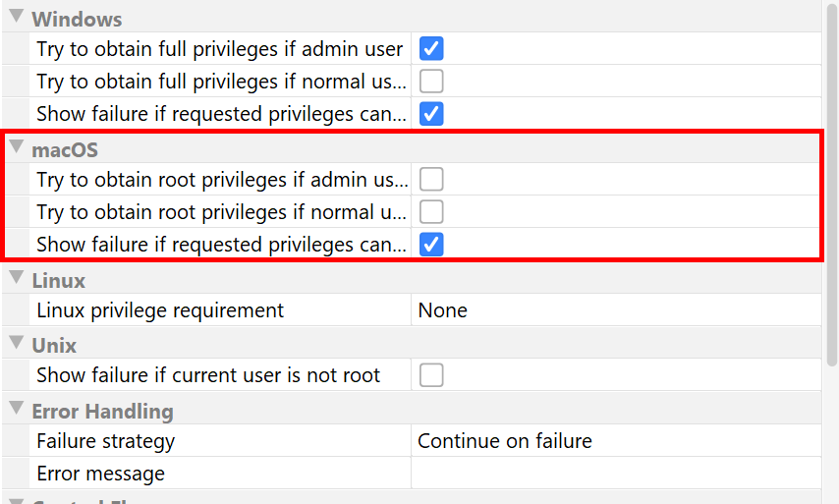This screenshot has height=504, width=839.
Task: Collapse the Error Handling section triangle
Action: (16, 409)
